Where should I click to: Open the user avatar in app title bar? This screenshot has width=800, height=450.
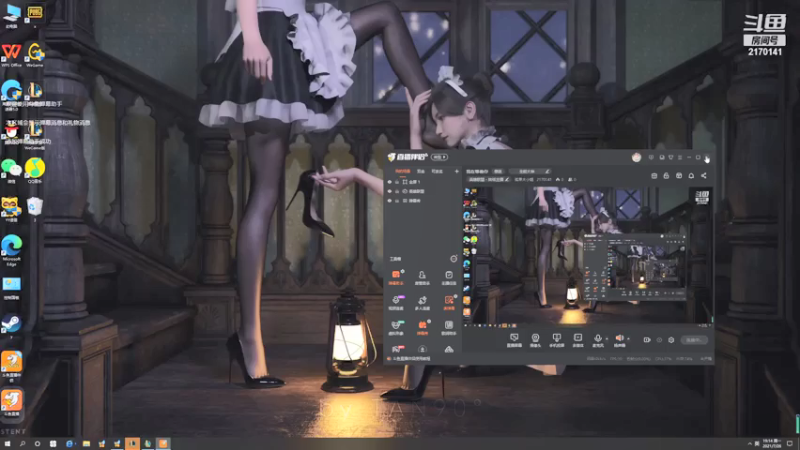tap(636, 157)
